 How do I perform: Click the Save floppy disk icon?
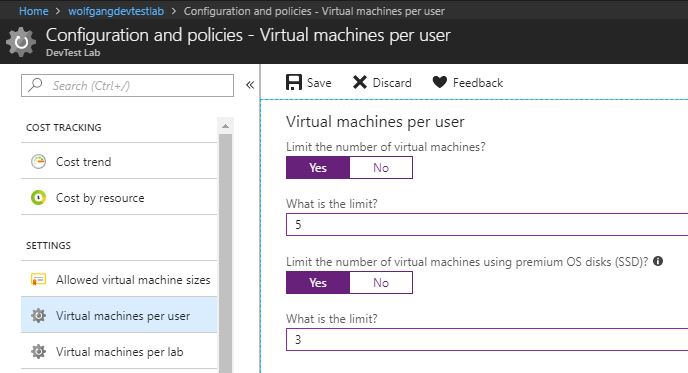coord(294,82)
